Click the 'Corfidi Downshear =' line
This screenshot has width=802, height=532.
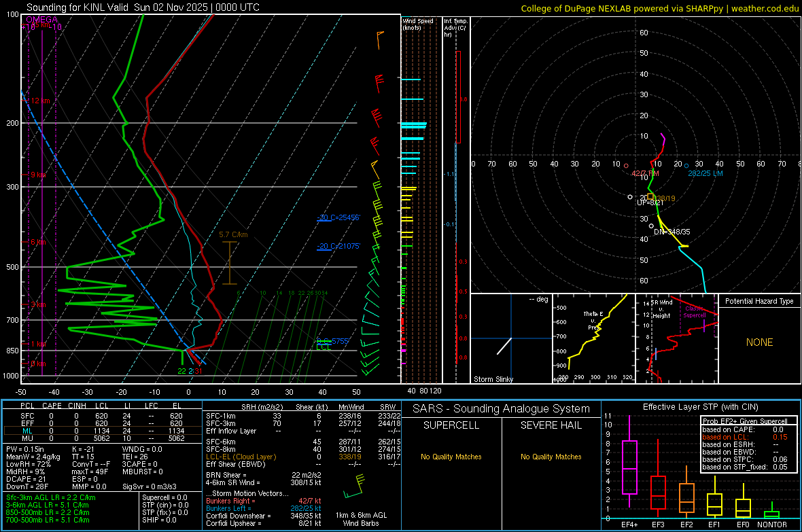tap(264, 516)
